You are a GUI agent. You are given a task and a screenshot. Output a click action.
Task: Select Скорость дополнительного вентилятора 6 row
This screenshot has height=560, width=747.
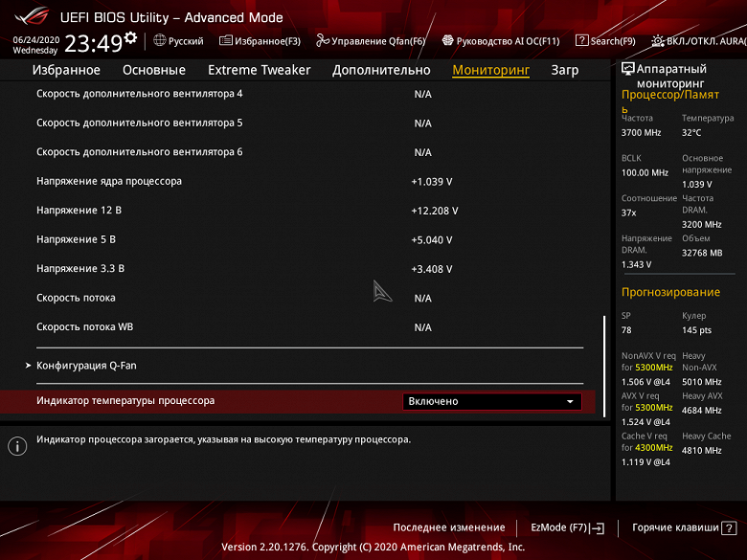click(x=297, y=152)
